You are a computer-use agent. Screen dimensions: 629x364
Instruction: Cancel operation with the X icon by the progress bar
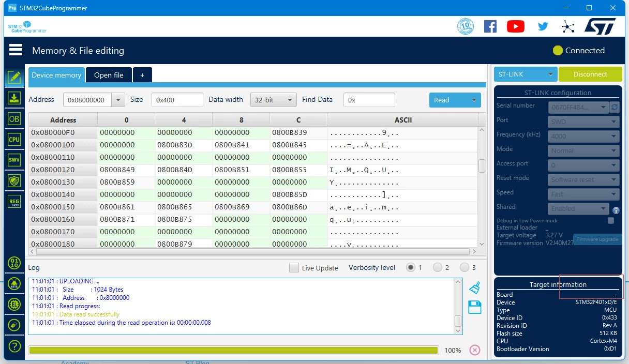pos(475,350)
